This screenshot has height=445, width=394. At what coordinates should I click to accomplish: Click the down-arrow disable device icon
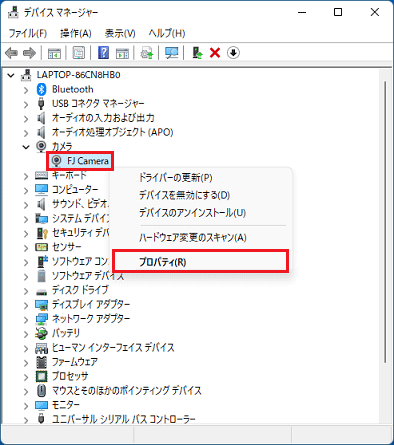click(x=233, y=53)
